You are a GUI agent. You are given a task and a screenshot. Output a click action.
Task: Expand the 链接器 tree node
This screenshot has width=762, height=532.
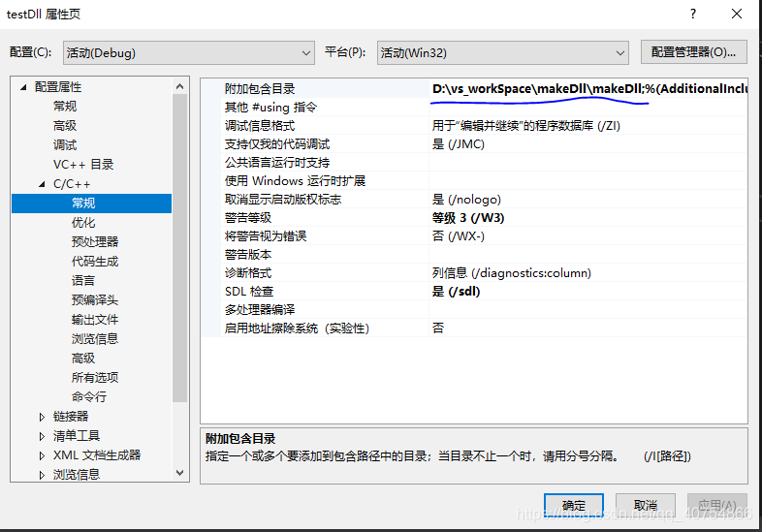[42, 417]
